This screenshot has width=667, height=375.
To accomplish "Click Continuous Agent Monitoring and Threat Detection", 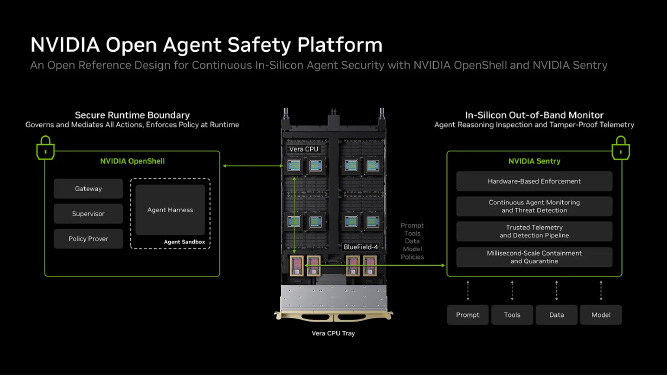I will point(534,207).
